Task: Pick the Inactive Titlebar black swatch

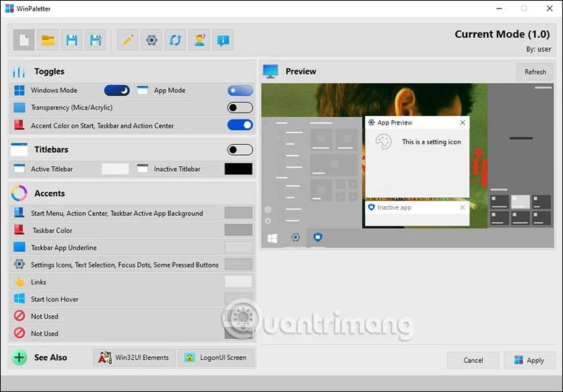Action: click(x=239, y=169)
